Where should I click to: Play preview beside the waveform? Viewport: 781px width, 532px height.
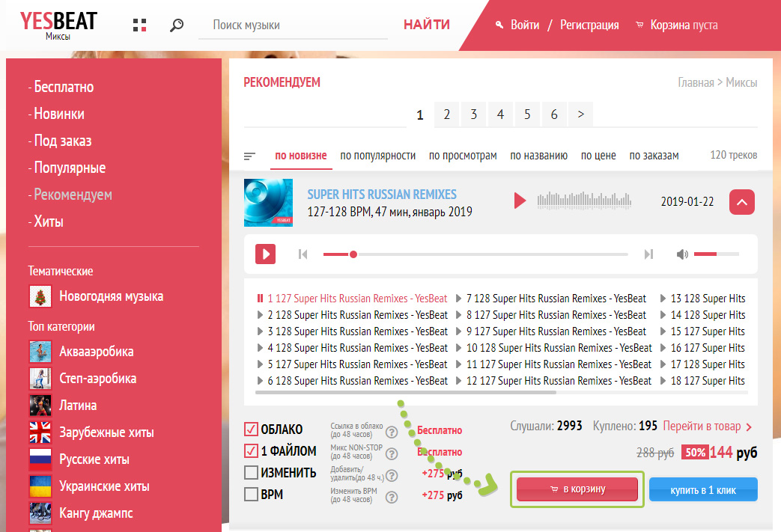pos(520,201)
